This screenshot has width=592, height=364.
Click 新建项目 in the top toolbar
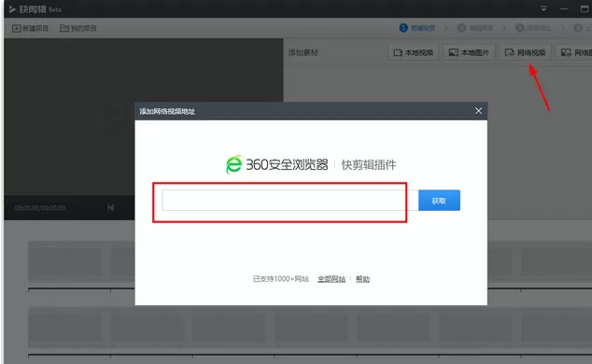point(30,28)
